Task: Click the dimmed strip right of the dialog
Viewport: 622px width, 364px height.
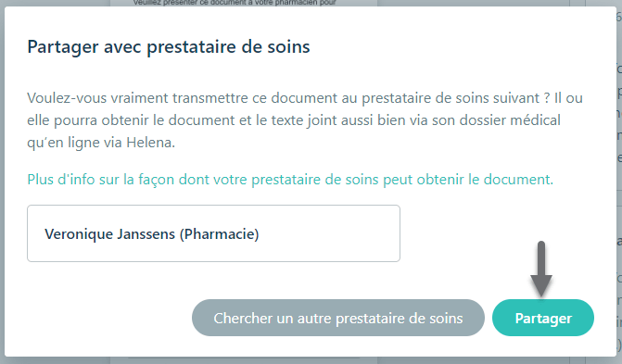Action: click(619, 182)
